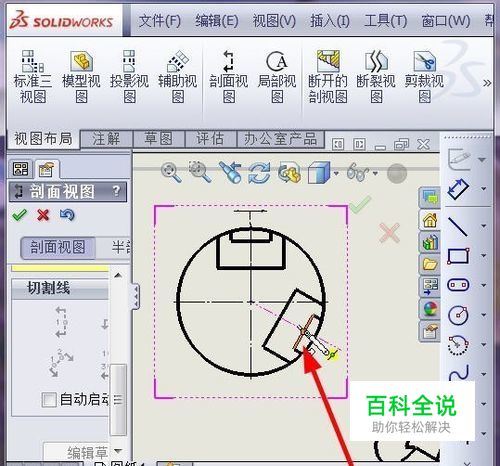This screenshot has height=466, width=500.
Task: Open the chat bubbles icon atop task pane
Action: click(430, 197)
